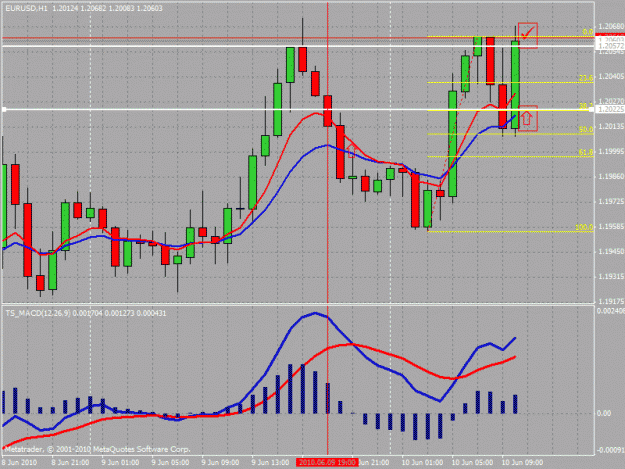This screenshot has width=625, height=469.
Task: Click the MACD scale -0.00091 label
Action: click(x=610, y=450)
